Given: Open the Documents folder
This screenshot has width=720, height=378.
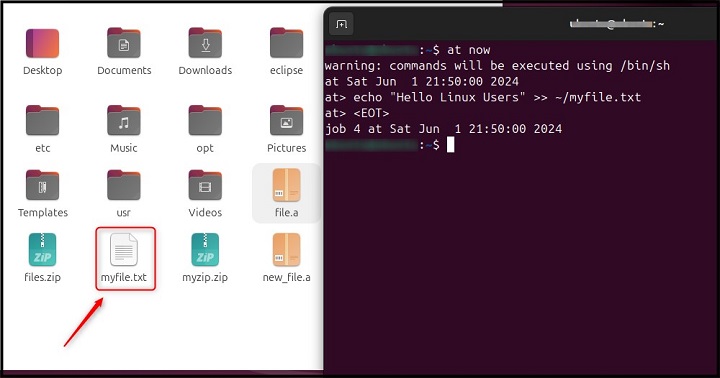Looking at the screenshot, I should coord(124,43).
